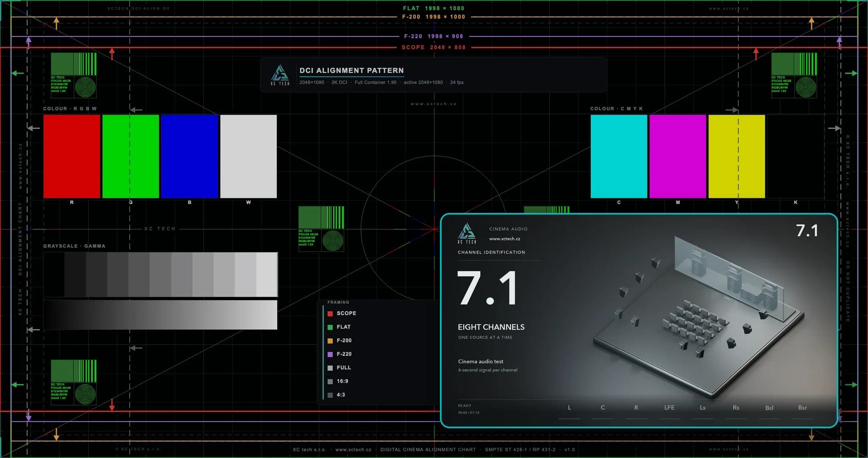
Task: Click the green focus target at top-right corner
Action: [x=794, y=75]
